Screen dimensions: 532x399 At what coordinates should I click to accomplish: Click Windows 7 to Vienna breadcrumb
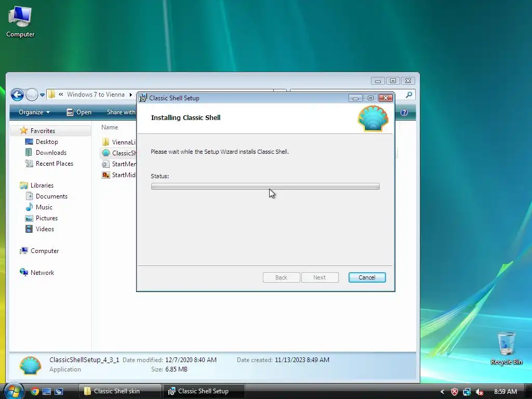click(x=96, y=95)
